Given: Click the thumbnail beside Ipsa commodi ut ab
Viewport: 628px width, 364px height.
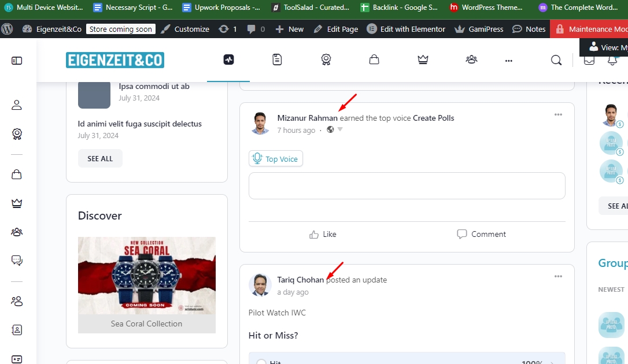Looking at the screenshot, I should pyautogui.click(x=94, y=95).
